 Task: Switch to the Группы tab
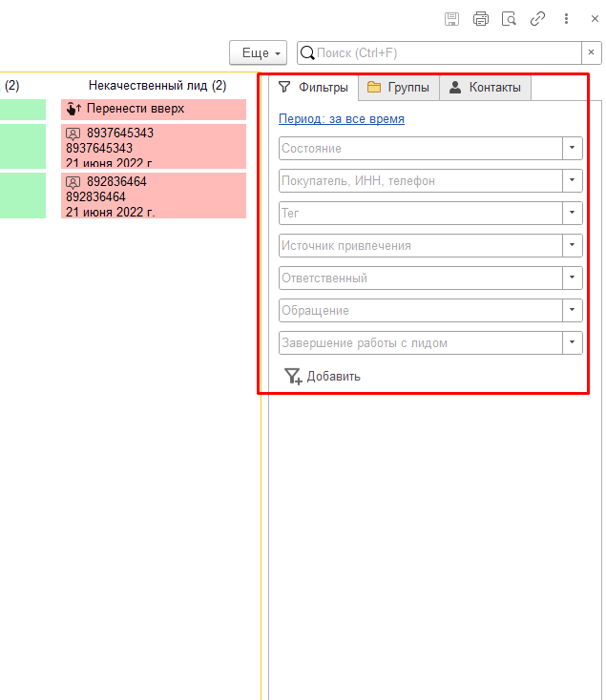click(x=399, y=88)
